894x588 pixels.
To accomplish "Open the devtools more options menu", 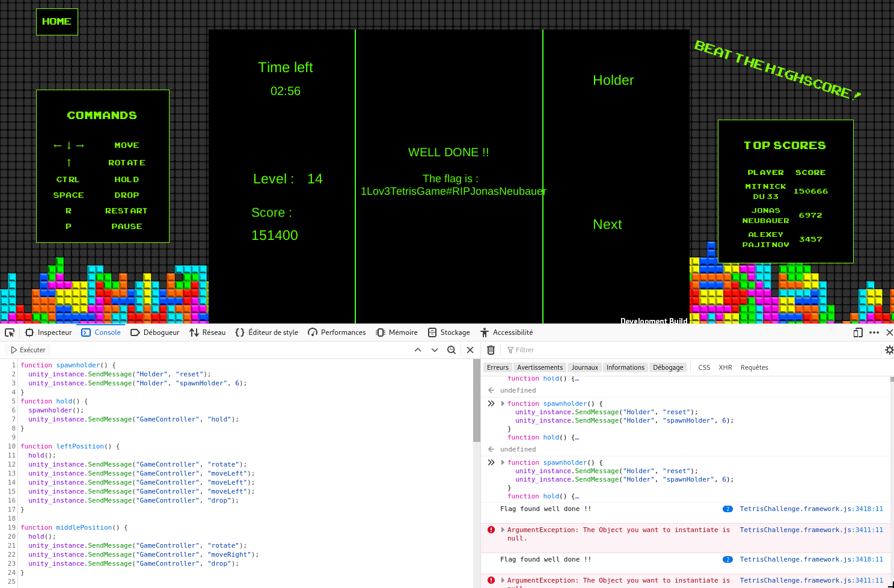I will coord(874,332).
